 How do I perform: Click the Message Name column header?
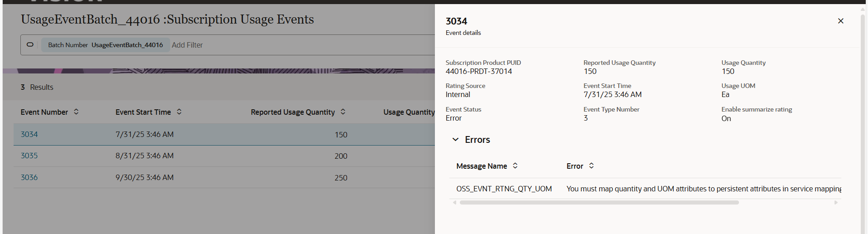pyautogui.click(x=482, y=166)
